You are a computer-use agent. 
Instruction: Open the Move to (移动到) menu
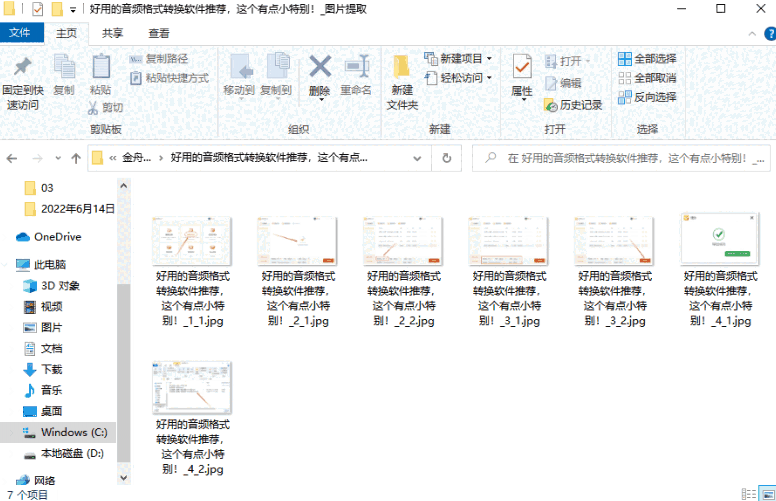click(240, 75)
